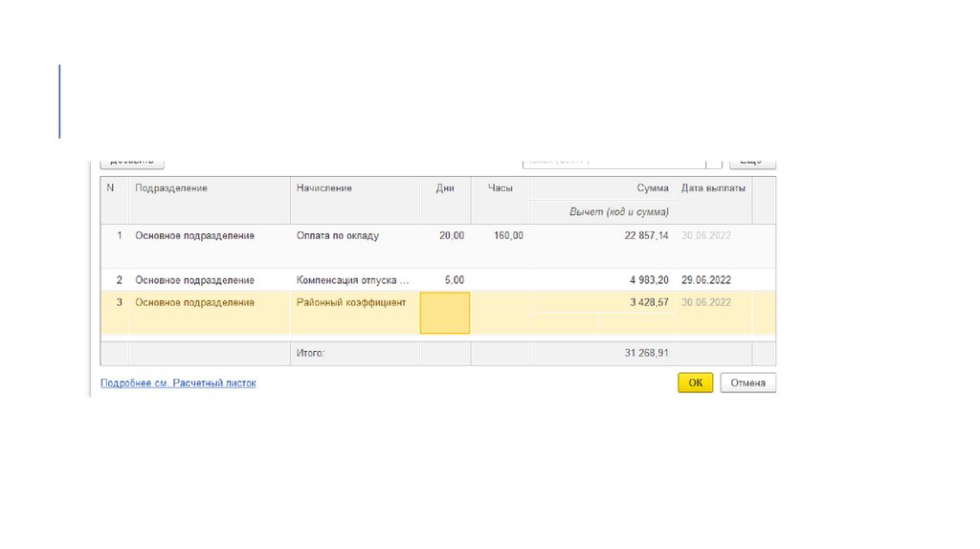Click the 29.06.2022 payment date cell
This screenshot has width=980, height=549.
(x=706, y=280)
